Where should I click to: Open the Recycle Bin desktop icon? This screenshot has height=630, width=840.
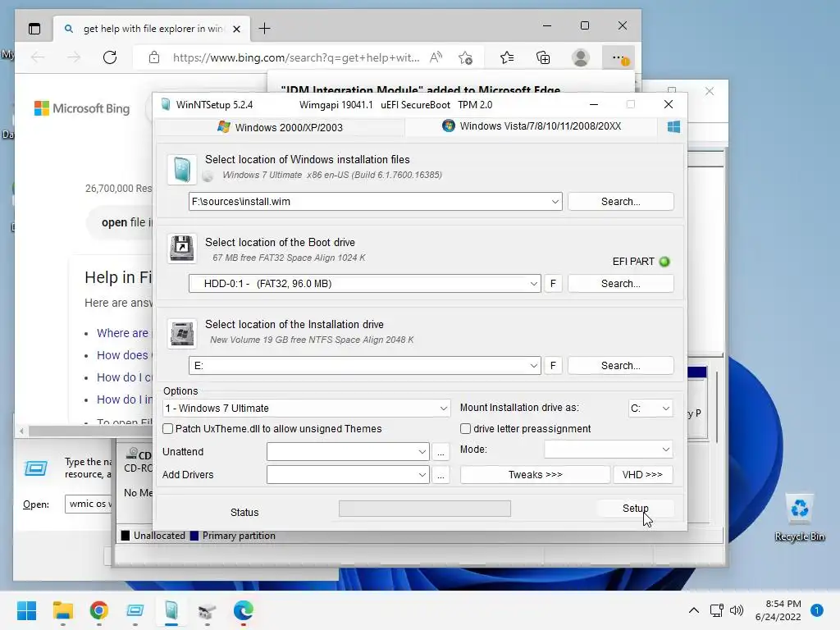pos(799,518)
